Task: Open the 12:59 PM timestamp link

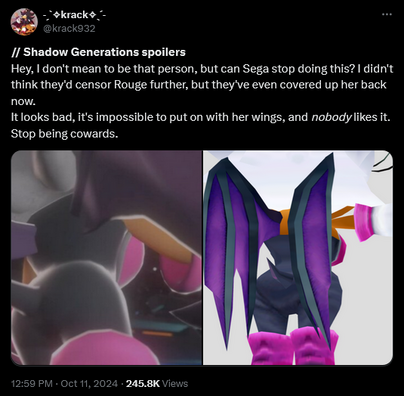Action: [x=32, y=383]
